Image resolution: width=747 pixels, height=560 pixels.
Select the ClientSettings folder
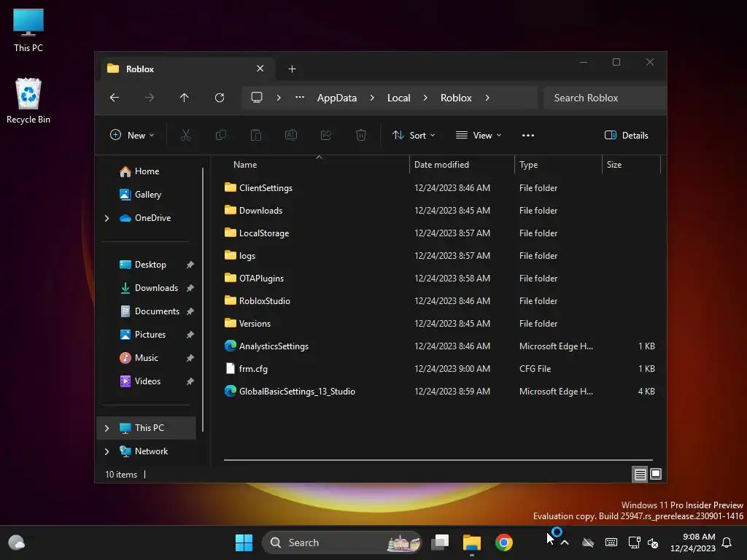coord(439,187)
